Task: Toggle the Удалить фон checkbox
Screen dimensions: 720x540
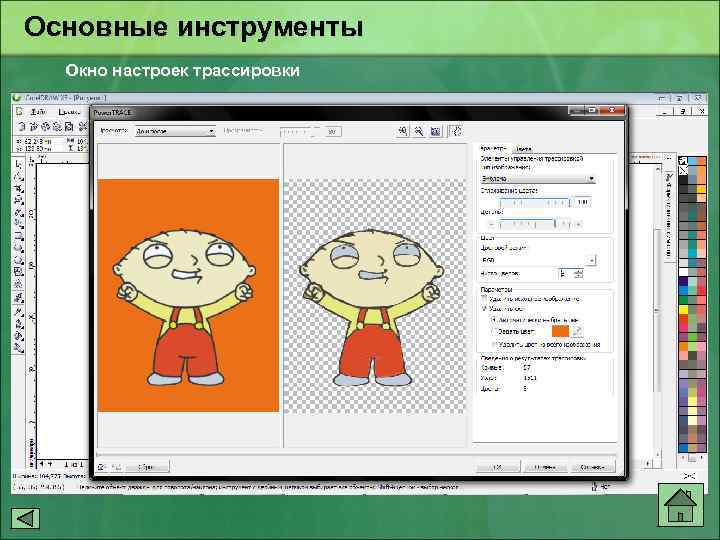Action: coord(484,309)
